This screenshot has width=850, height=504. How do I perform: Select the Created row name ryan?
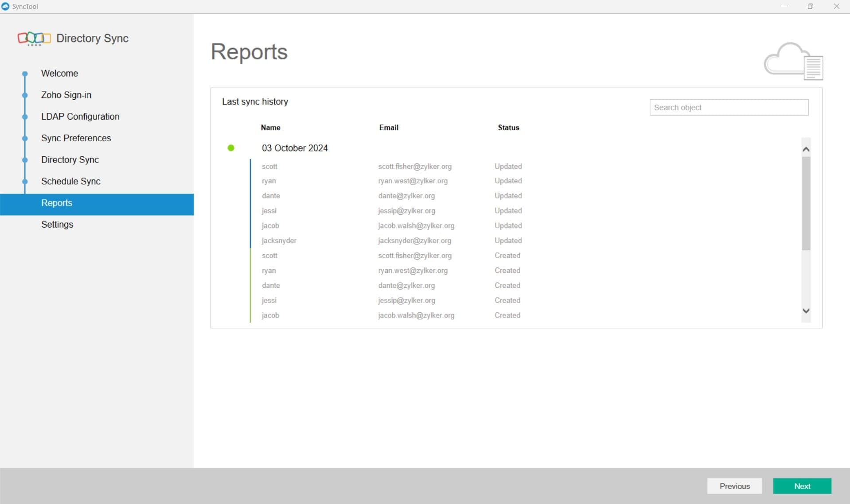click(x=269, y=271)
